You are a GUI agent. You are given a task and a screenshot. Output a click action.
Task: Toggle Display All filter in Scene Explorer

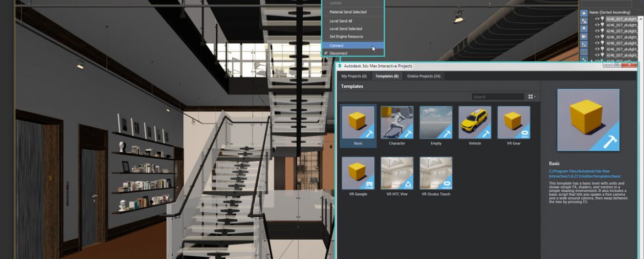pos(584,13)
